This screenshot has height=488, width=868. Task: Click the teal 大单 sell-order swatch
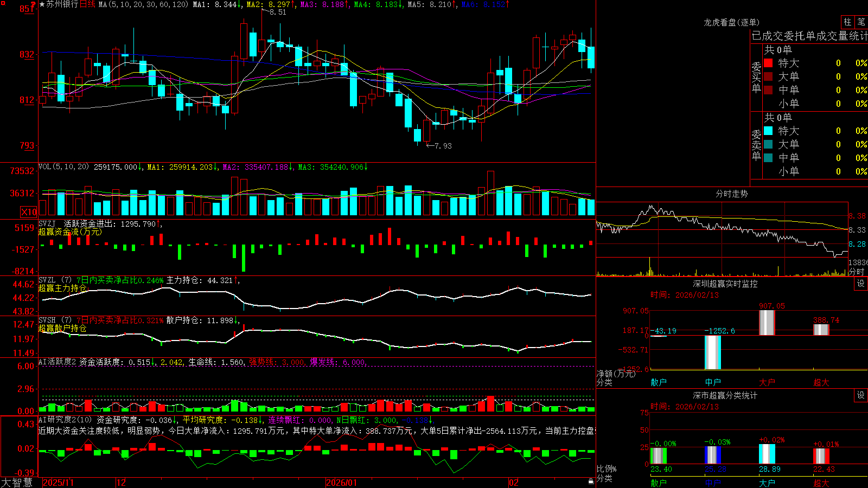[768, 144]
